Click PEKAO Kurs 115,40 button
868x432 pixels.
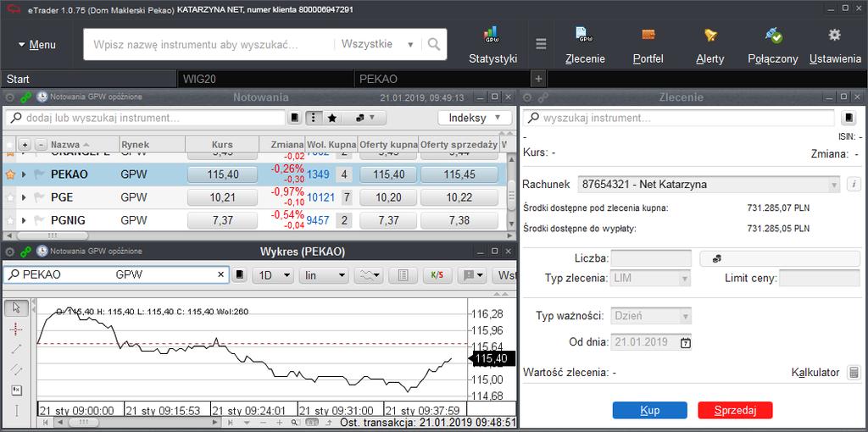coord(223,174)
